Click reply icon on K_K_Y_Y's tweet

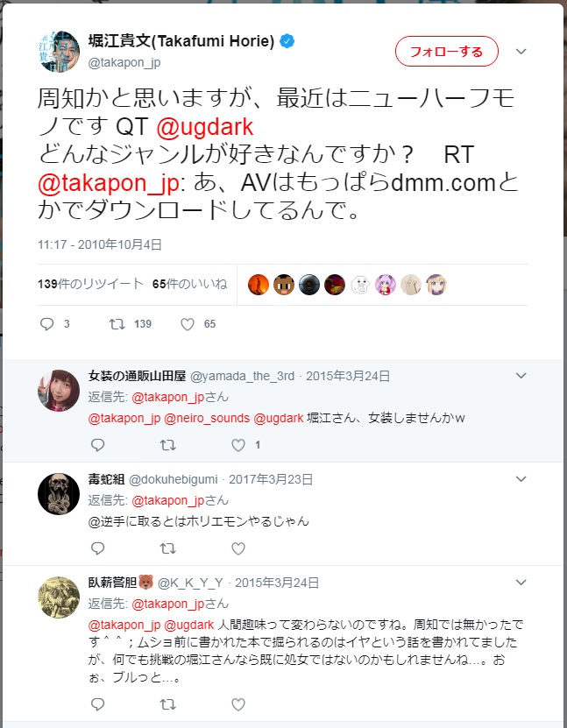click(97, 704)
